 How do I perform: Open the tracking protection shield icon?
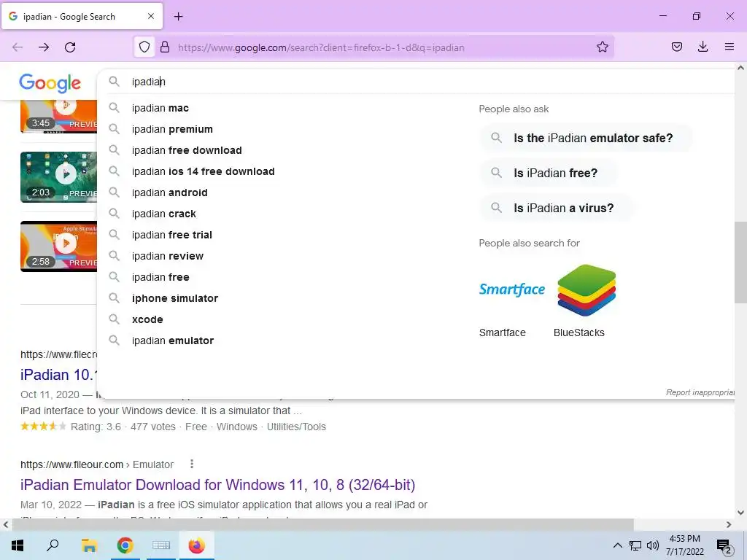pos(144,47)
